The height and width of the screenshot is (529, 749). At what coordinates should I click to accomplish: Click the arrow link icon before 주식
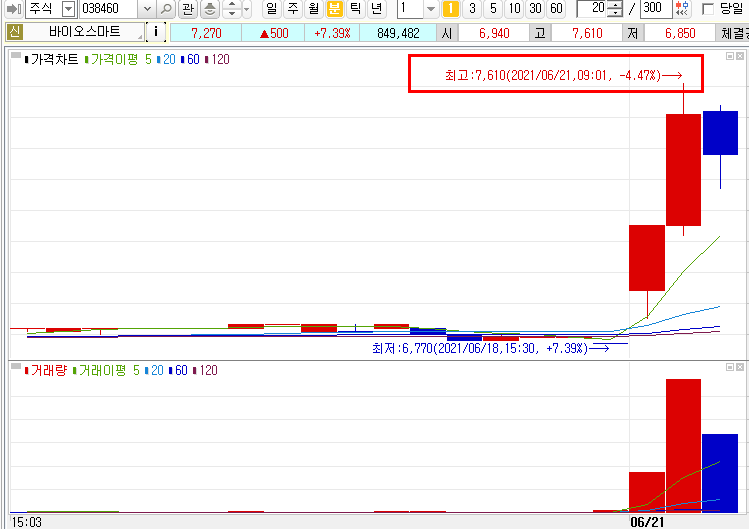[x=14, y=9]
